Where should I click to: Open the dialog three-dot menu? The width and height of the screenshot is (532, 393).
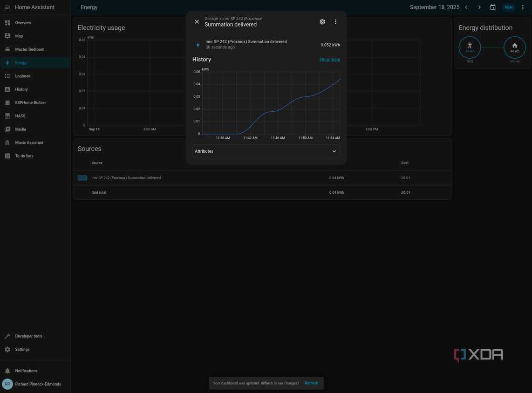(335, 22)
